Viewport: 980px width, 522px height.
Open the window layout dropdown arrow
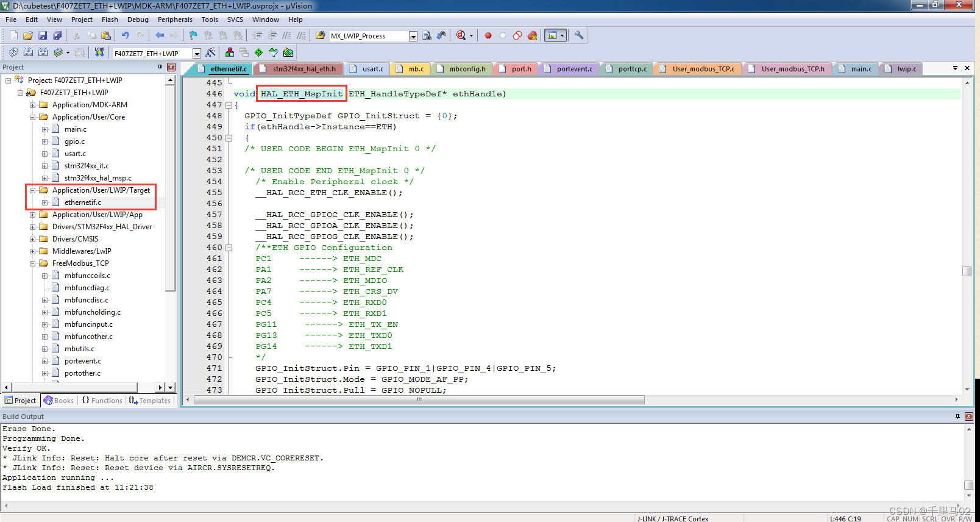click(562, 35)
